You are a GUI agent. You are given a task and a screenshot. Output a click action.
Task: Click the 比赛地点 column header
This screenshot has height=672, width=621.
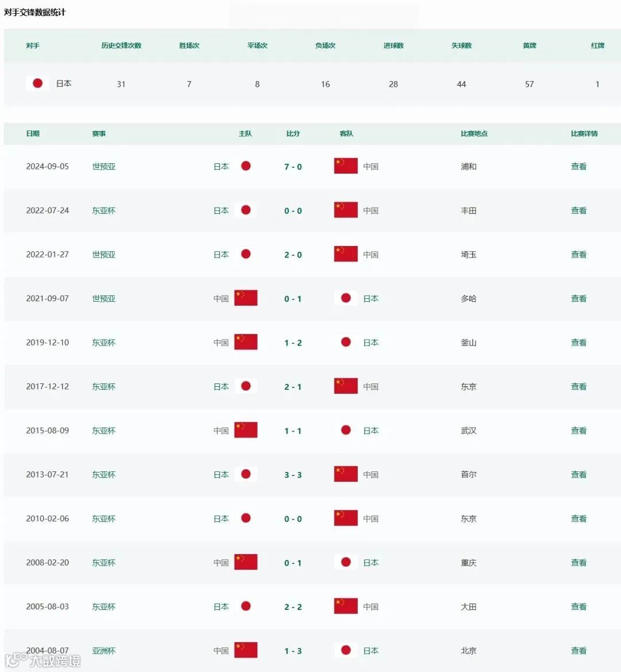[x=474, y=134]
